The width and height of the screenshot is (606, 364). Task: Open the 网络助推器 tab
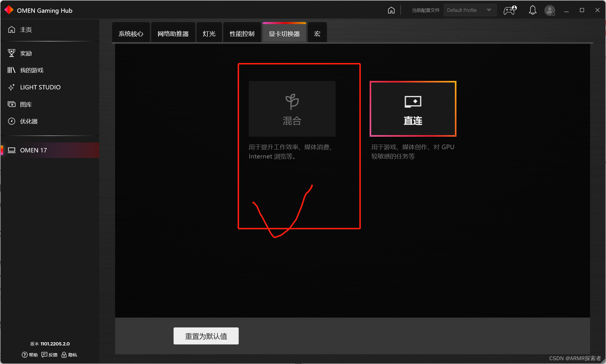[173, 34]
